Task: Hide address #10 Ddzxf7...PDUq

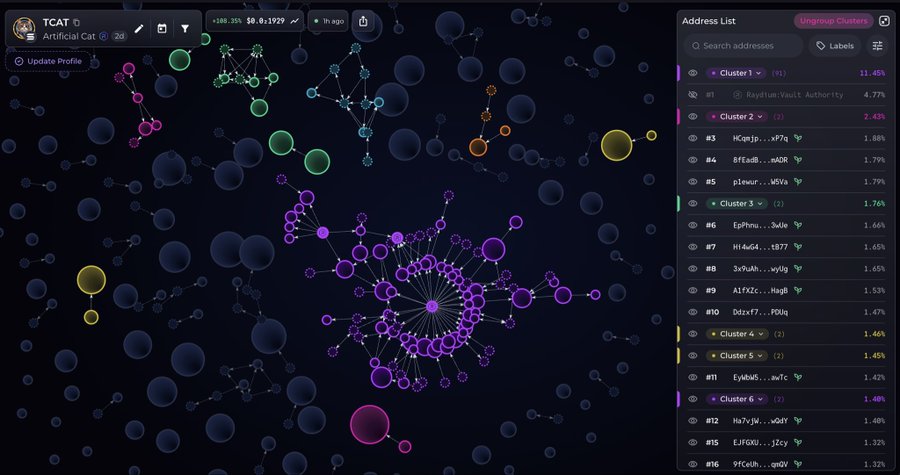Action: (x=693, y=312)
